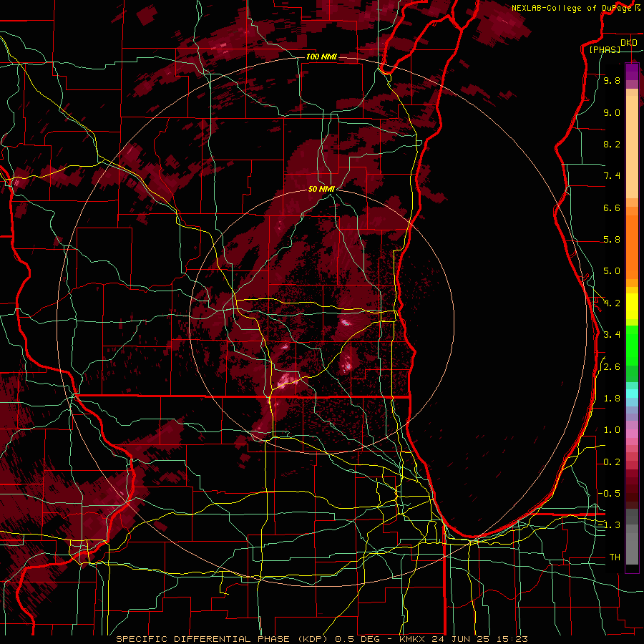Click the 4.2 value on the color scale

coord(612,303)
